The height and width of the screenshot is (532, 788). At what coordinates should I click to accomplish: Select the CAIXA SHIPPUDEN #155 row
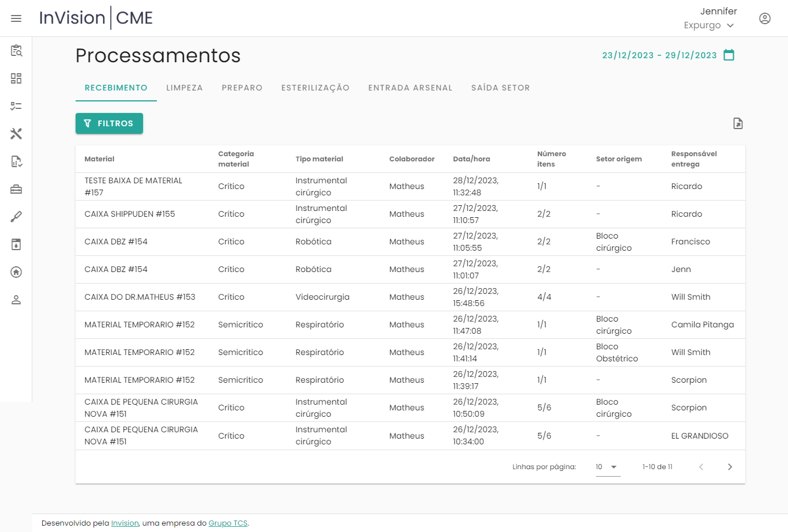pyautogui.click(x=130, y=214)
